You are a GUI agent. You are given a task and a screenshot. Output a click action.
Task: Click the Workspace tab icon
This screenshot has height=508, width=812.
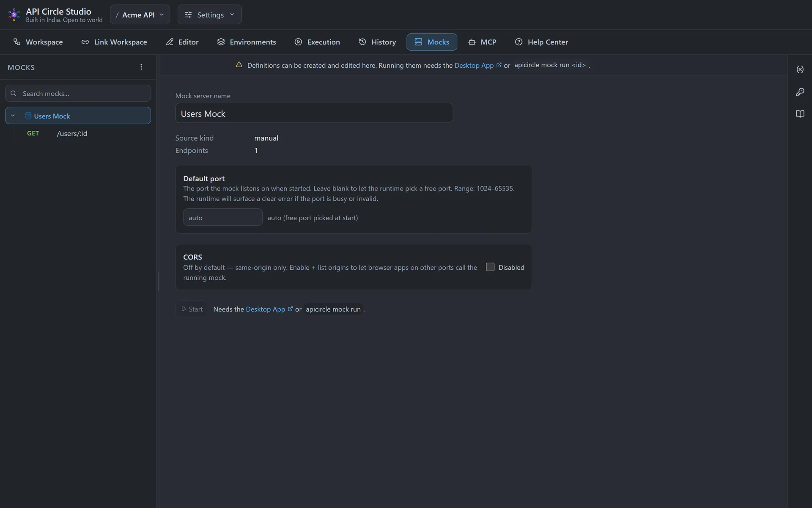[17, 42]
